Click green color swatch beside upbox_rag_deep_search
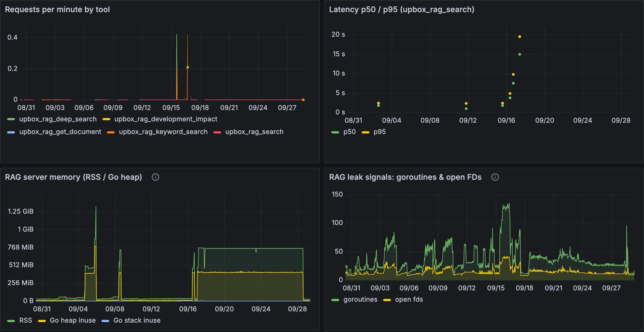Screen dimensions: 644x332 [11, 119]
